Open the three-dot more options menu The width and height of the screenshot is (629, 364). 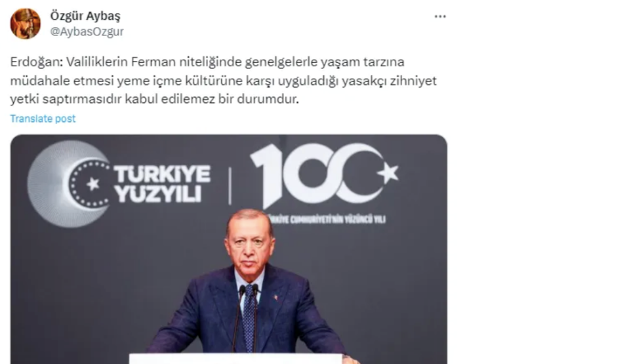[x=440, y=16]
